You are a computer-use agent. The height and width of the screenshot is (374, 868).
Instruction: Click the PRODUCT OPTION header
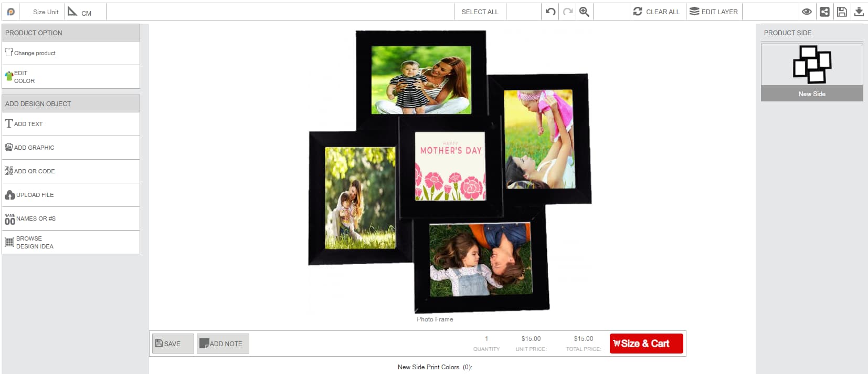tap(71, 33)
